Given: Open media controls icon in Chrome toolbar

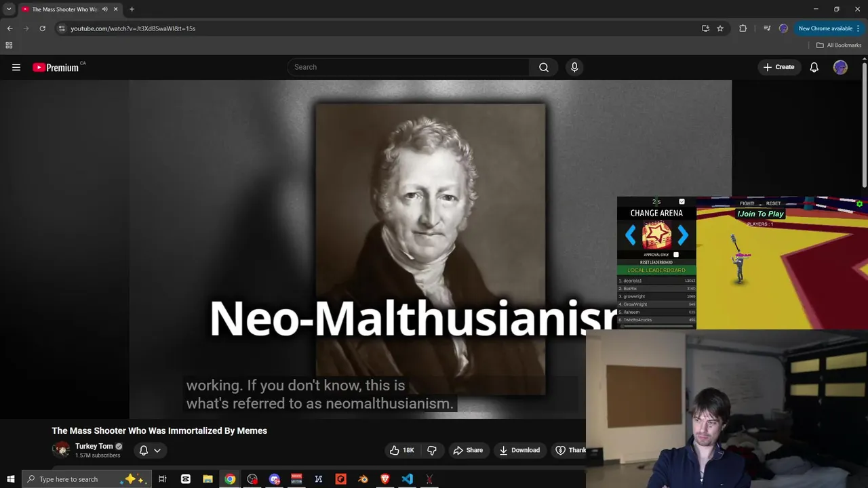Looking at the screenshot, I should 767,28.
